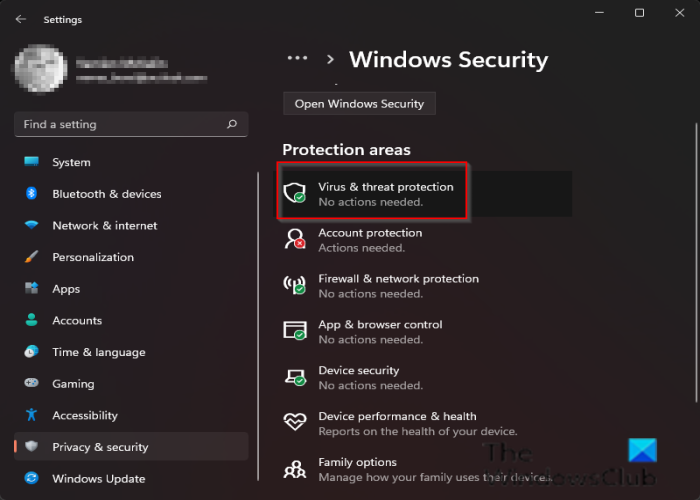Open the breadcrumb ellipsis menu
This screenshot has width=700, height=500.
tap(297, 59)
